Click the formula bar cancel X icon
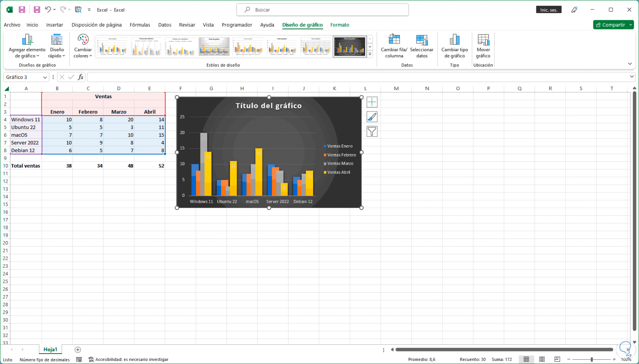Screen dimensions: 639x364 pyautogui.click(x=62, y=77)
